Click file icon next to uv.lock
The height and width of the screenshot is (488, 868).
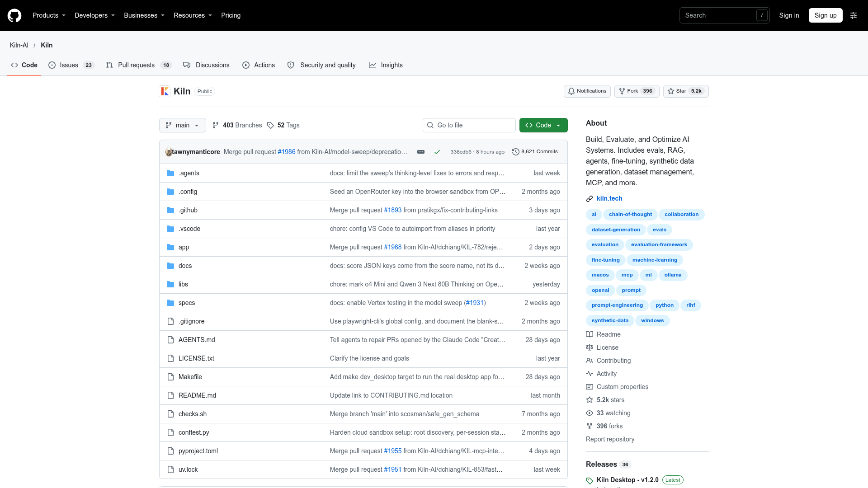(170, 469)
